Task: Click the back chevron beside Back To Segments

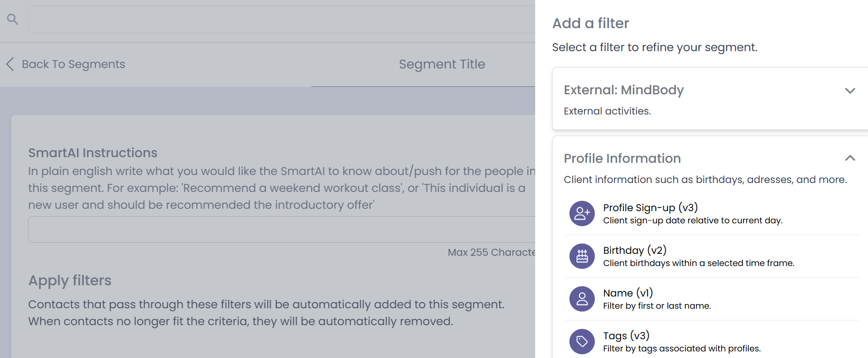Action: pos(10,64)
